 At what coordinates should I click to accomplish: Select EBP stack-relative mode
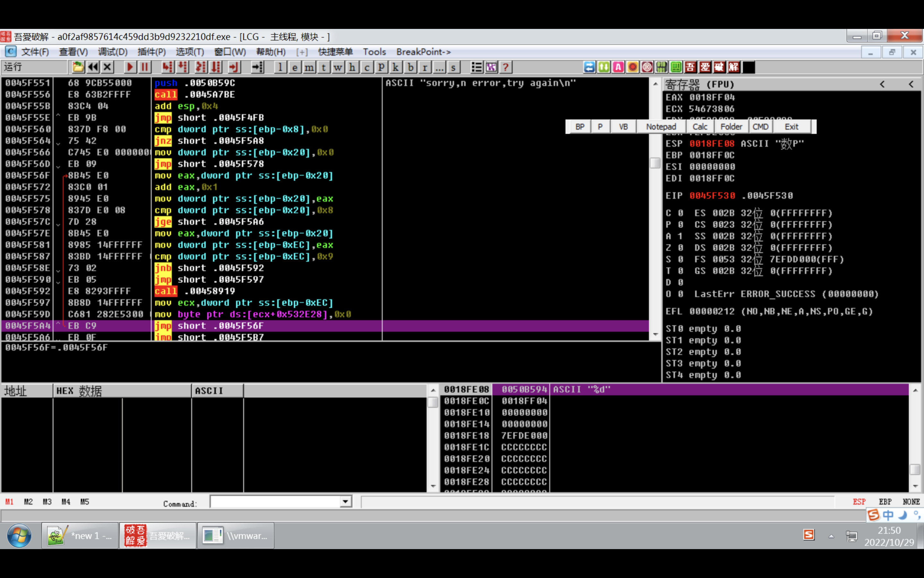pyautogui.click(x=885, y=502)
